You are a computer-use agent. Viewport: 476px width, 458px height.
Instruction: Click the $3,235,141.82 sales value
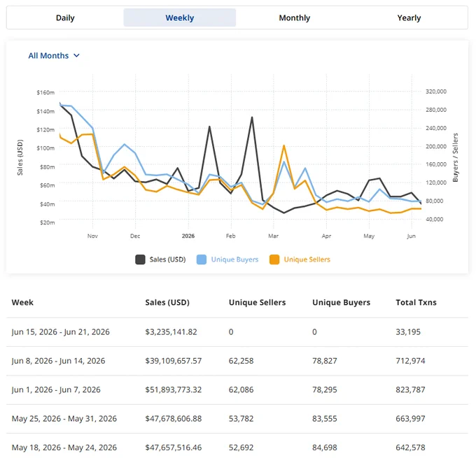pyautogui.click(x=171, y=332)
